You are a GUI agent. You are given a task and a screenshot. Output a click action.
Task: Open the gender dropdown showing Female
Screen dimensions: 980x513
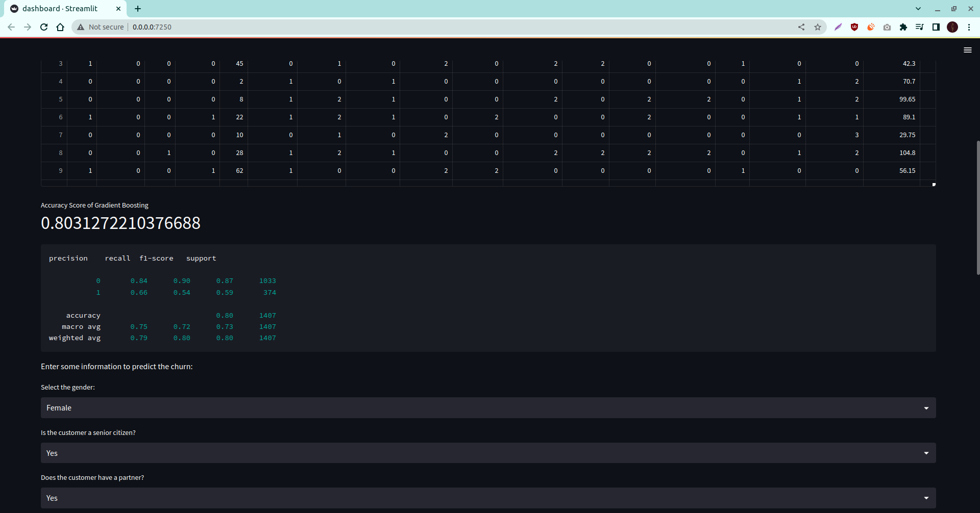point(488,407)
